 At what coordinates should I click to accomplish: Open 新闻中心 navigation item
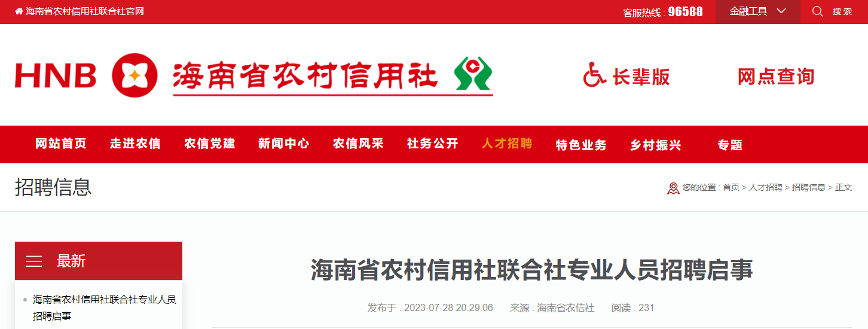coord(284,144)
